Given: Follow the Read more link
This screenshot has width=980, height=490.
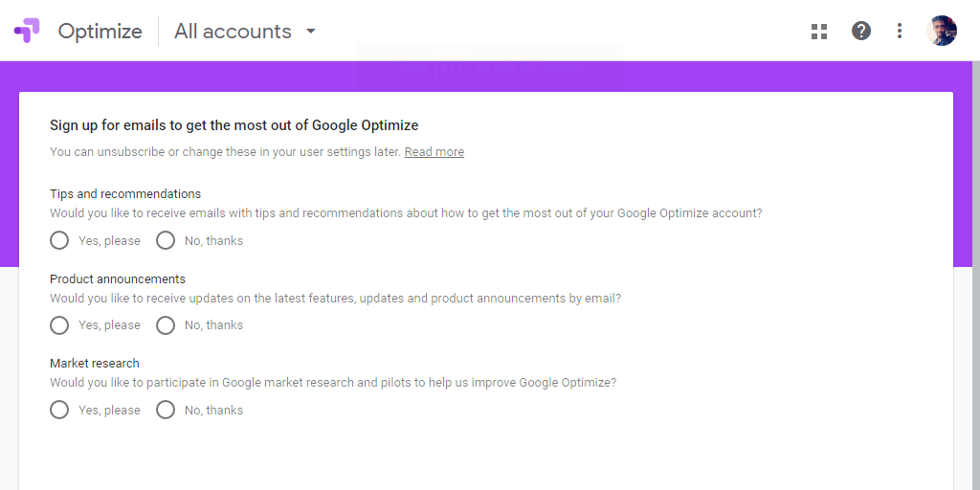Looking at the screenshot, I should [x=434, y=152].
